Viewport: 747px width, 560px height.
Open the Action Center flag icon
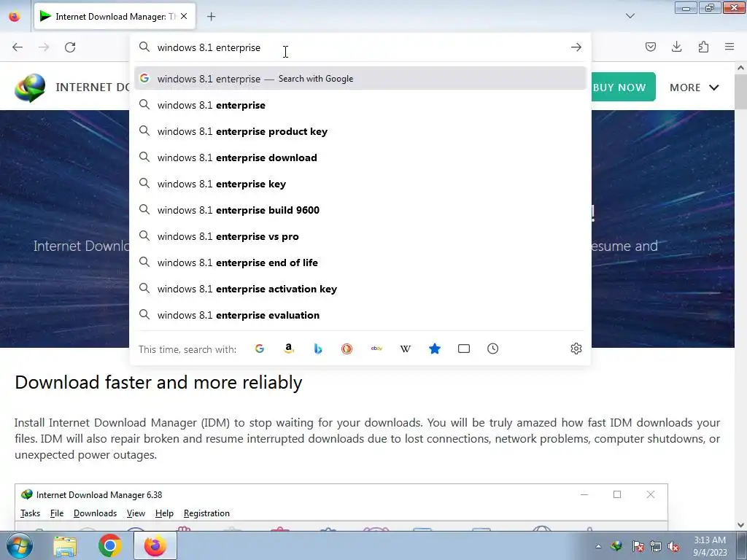(x=638, y=546)
